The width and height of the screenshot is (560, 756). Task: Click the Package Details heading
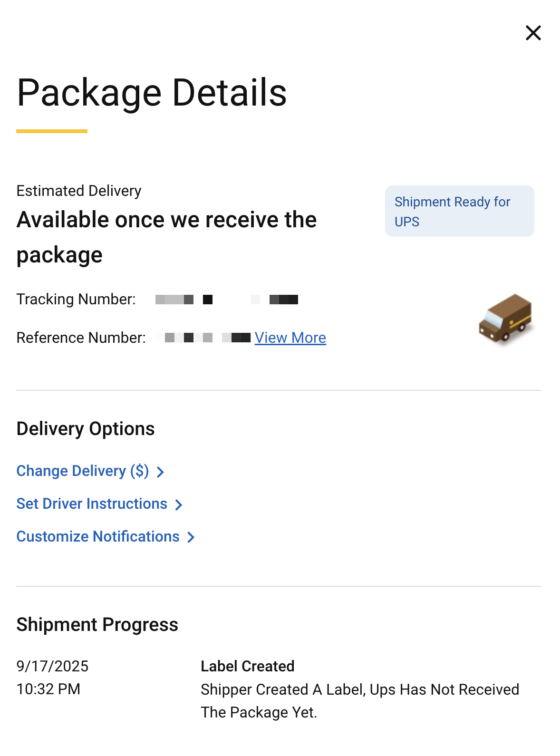(x=152, y=92)
